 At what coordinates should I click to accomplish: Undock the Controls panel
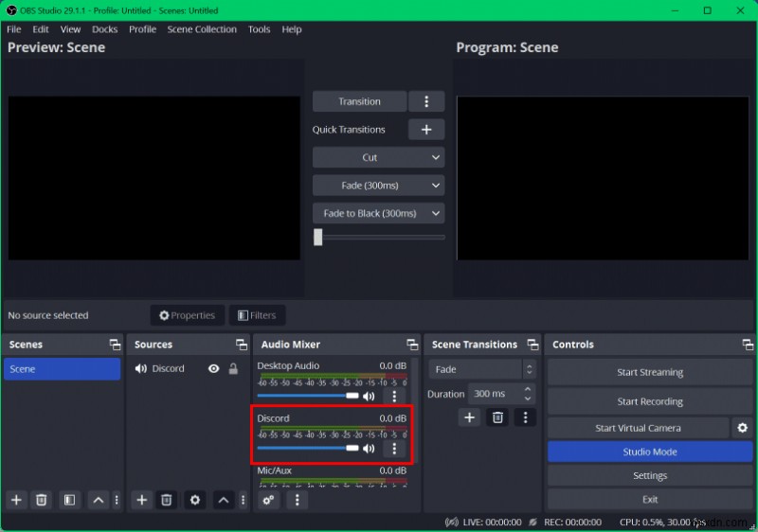pos(748,345)
